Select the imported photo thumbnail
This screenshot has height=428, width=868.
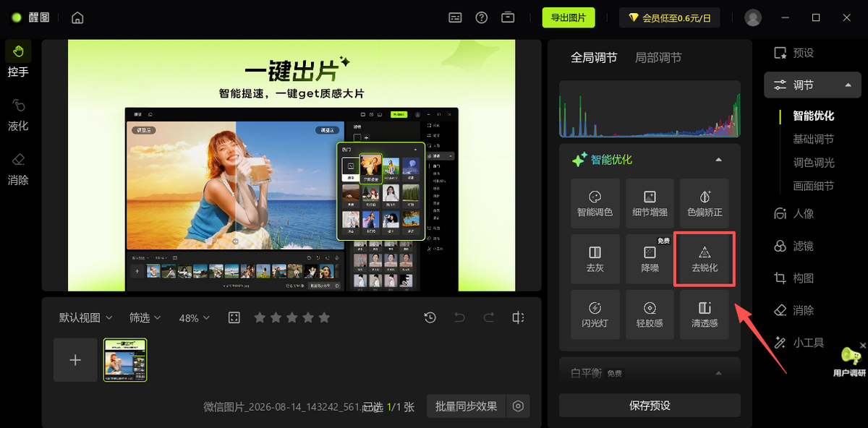(x=125, y=360)
